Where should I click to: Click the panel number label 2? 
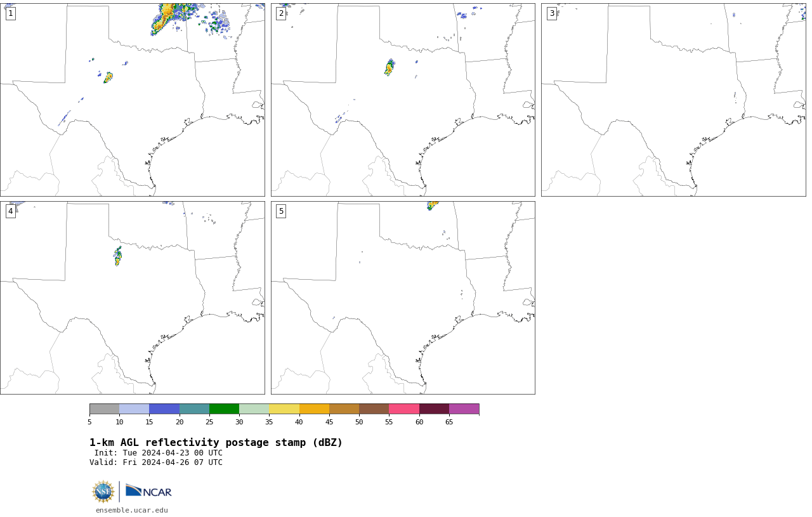pyautogui.click(x=281, y=13)
